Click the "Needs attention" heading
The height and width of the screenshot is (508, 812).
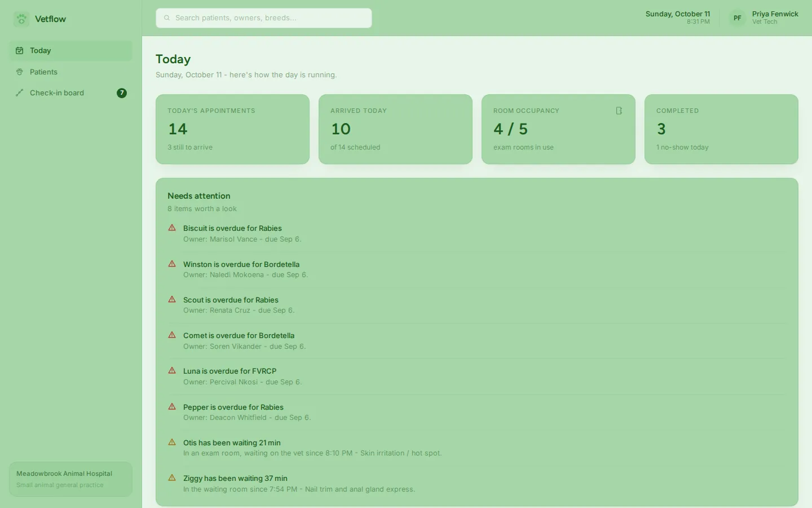[199, 196]
